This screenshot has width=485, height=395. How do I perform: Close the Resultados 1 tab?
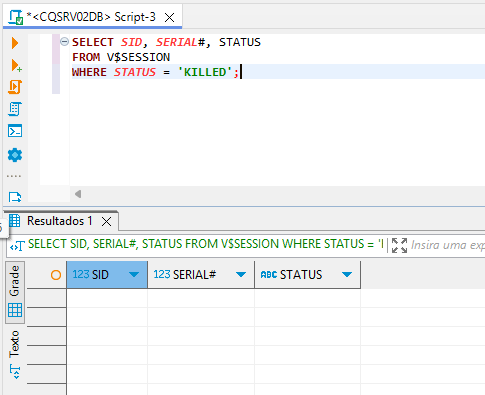tap(106, 221)
